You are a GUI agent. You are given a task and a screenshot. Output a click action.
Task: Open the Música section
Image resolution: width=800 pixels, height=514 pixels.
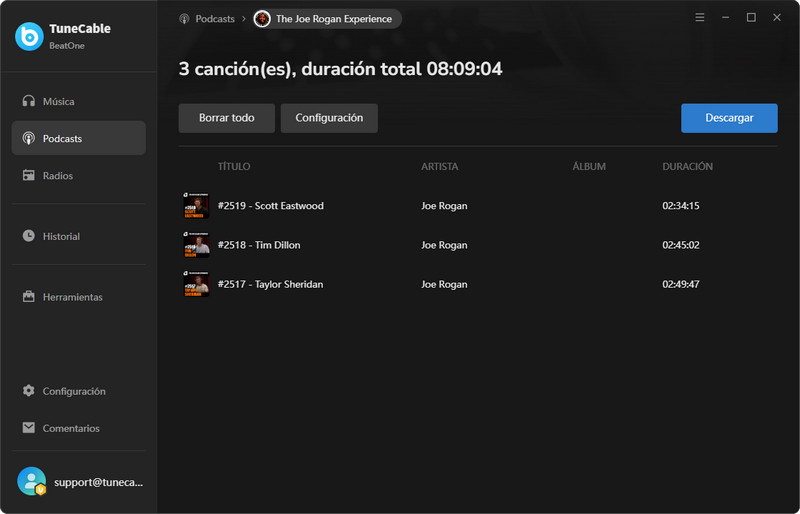point(79,101)
